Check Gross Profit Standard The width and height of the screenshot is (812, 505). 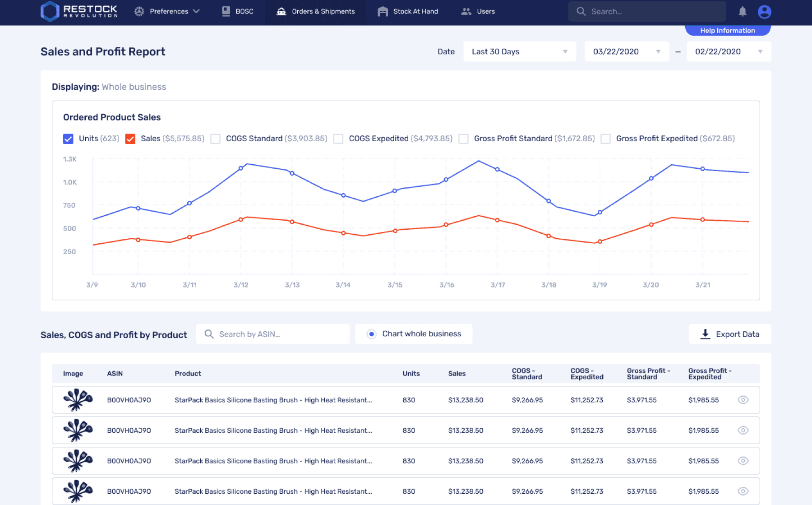pos(463,139)
